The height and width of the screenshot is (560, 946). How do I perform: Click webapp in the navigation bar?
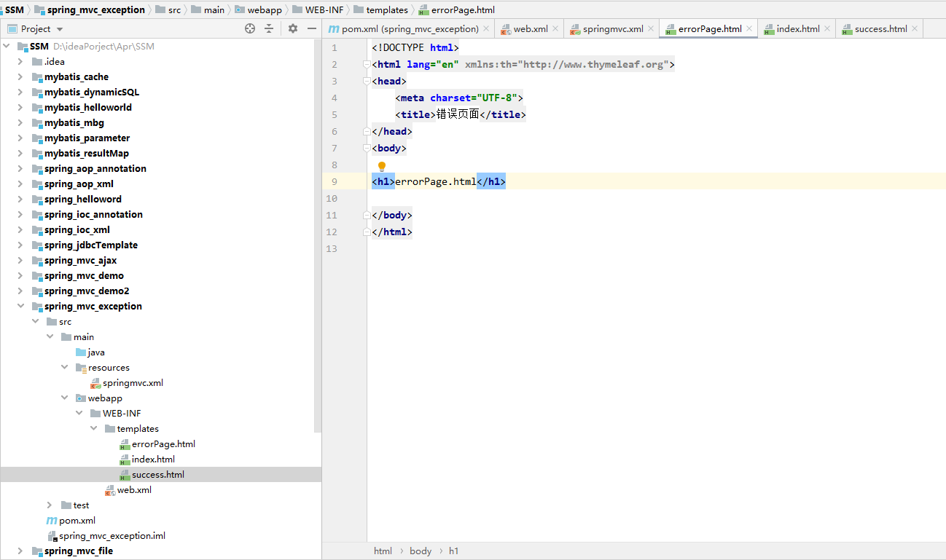[x=264, y=9]
